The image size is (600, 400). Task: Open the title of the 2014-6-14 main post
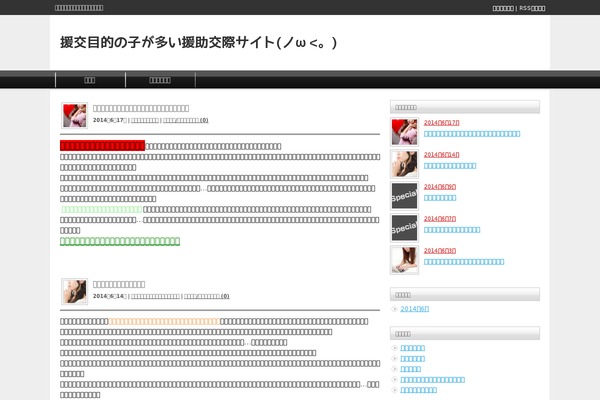(119, 284)
